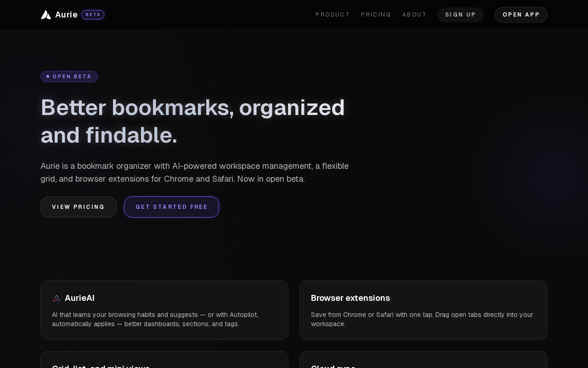Go to the Pricing nav link
This screenshot has width=588, height=368.
pos(376,15)
